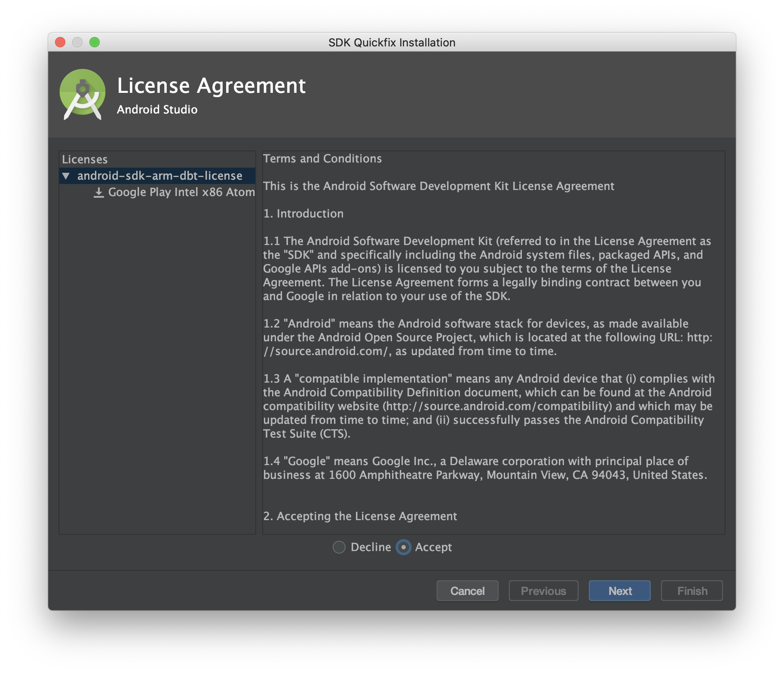Click the 'This is the Android Software Development Kit' line
This screenshot has height=674, width=784.
pyautogui.click(x=439, y=186)
